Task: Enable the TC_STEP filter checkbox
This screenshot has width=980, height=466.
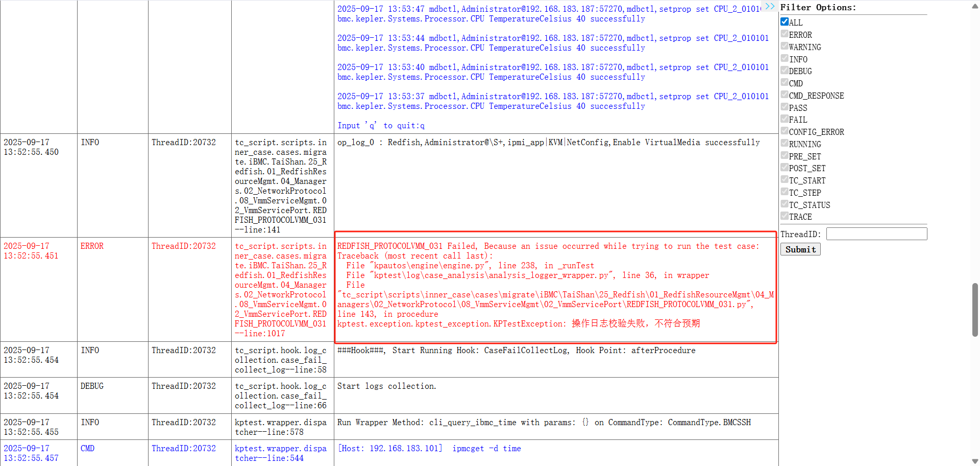Action: coord(785,192)
